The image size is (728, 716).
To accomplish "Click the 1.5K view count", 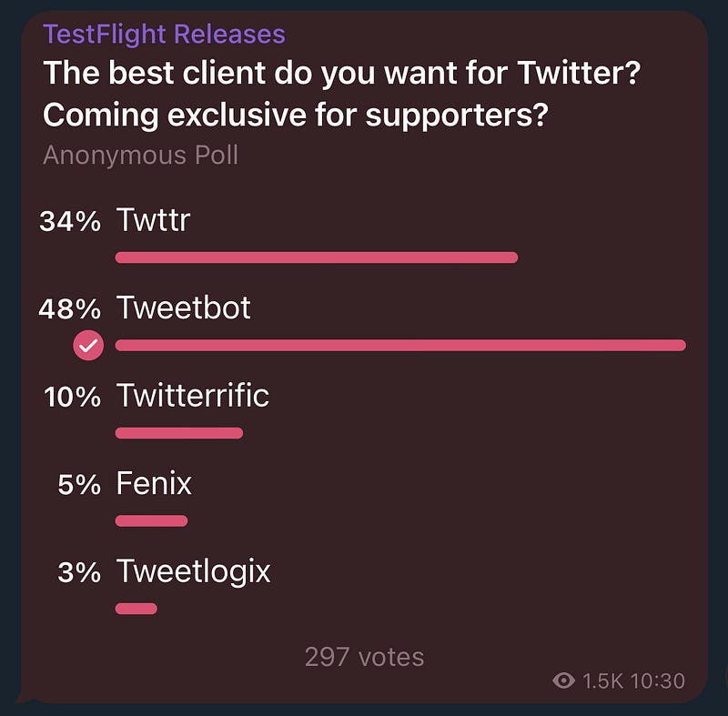I will click(x=602, y=681).
